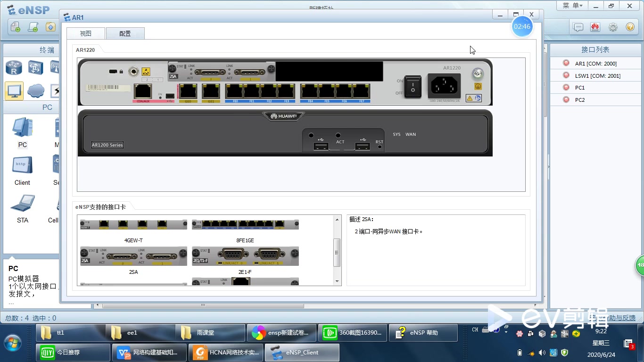The height and width of the screenshot is (362, 644).
Task: Switch to the 视图 tab
Action: 85,33
